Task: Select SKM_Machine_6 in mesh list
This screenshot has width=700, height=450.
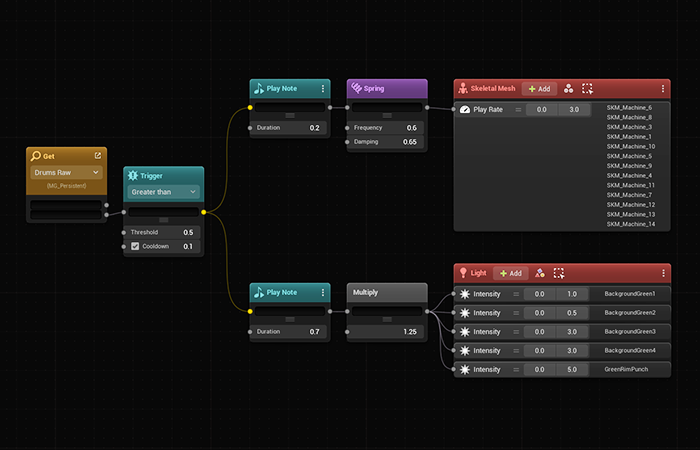Action: coord(629,108)
